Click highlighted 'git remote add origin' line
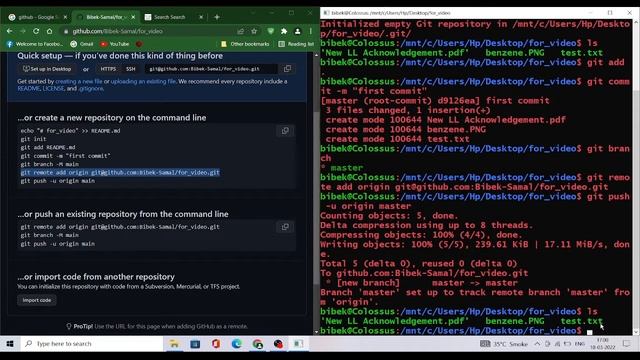The height and width of the screenshot is (360, 640). click(120, 172)
